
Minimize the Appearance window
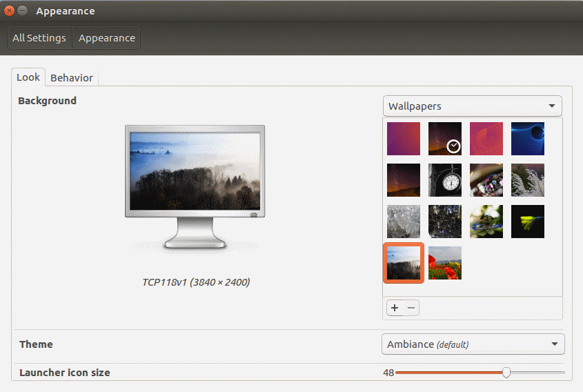tap(23, 11)
